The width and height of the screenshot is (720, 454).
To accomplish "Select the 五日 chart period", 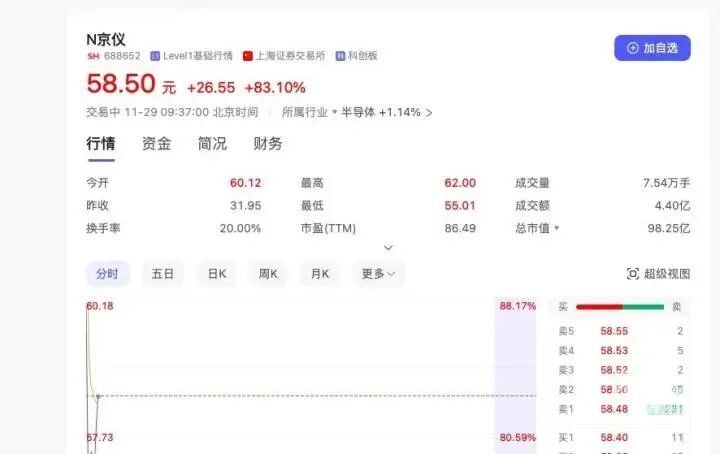I will pyautogui.click(x=163, y=274).
